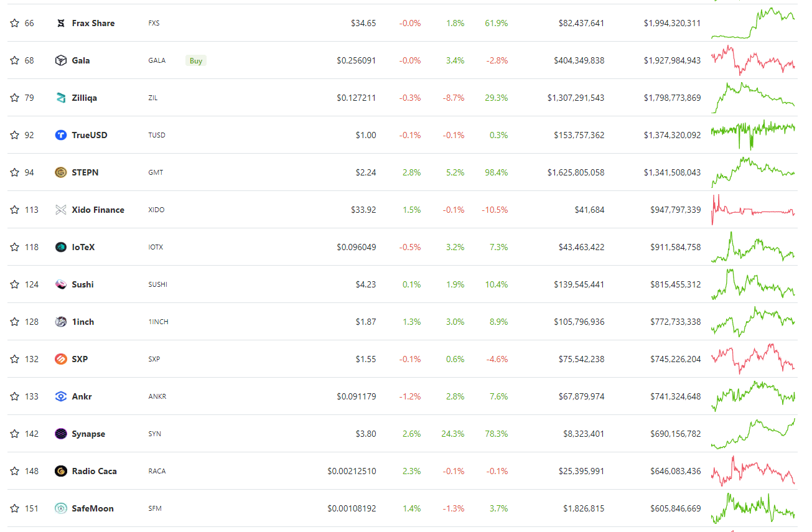Star Xido Finance in the list
The width and height of the screenshot is (812, 532).
(14, 210)
